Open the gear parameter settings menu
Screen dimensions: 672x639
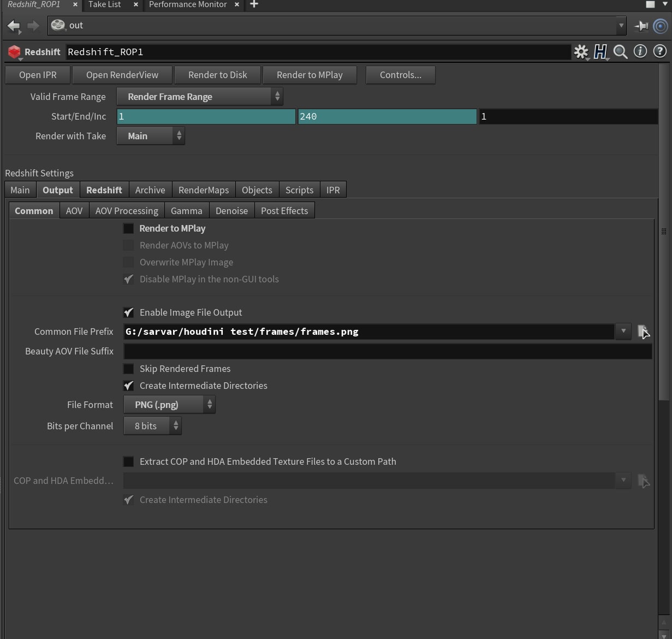581,52
